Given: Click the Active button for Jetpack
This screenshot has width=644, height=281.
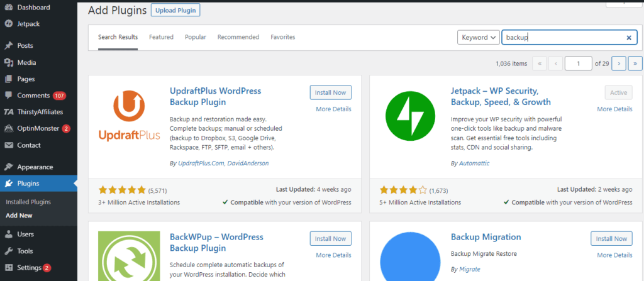Looking at the screenshot, I should click(x=619, y=93).
